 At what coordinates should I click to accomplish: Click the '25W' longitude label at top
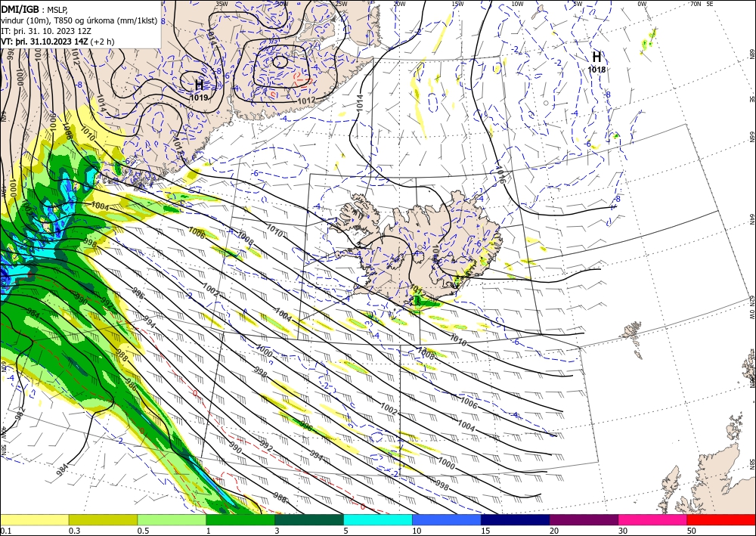[340, 4]
